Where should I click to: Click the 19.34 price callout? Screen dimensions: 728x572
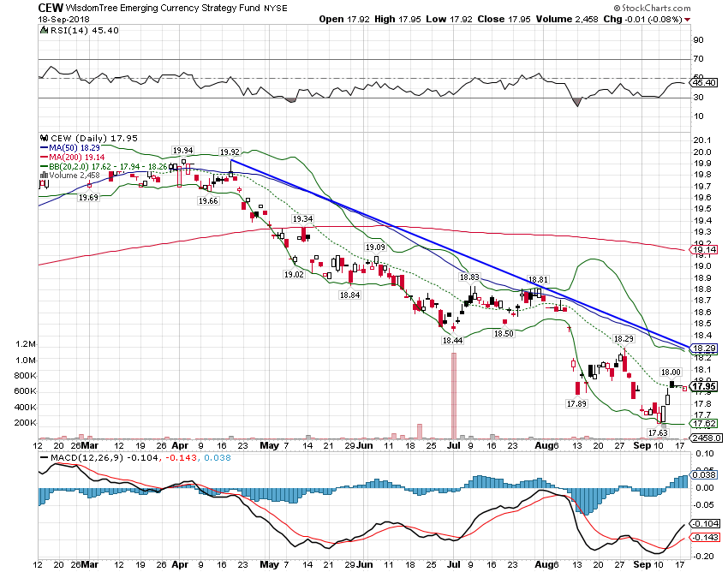pyautogui.click(x=302, y=218)
